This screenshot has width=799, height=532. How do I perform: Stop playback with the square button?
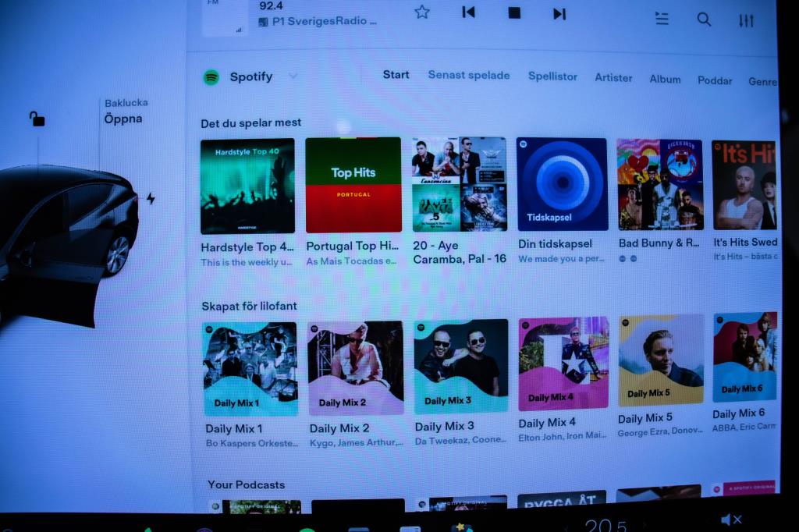click(514, 12)
